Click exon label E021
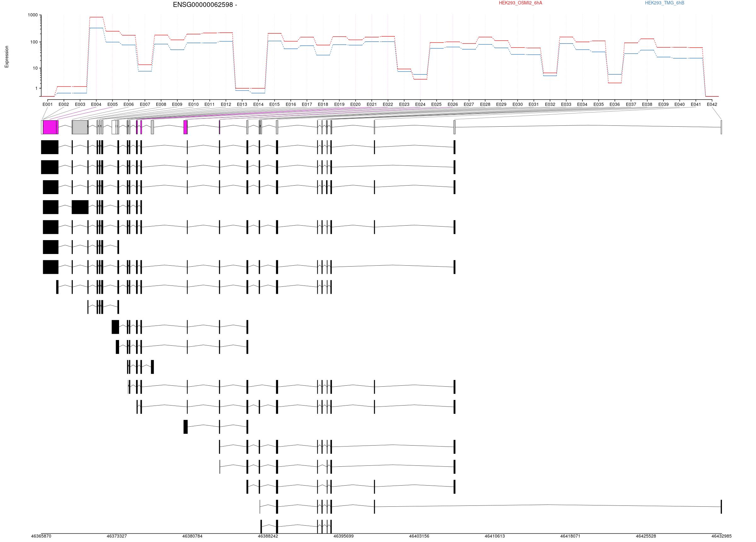Screen dimensions: 756x542 click(372, 104)
